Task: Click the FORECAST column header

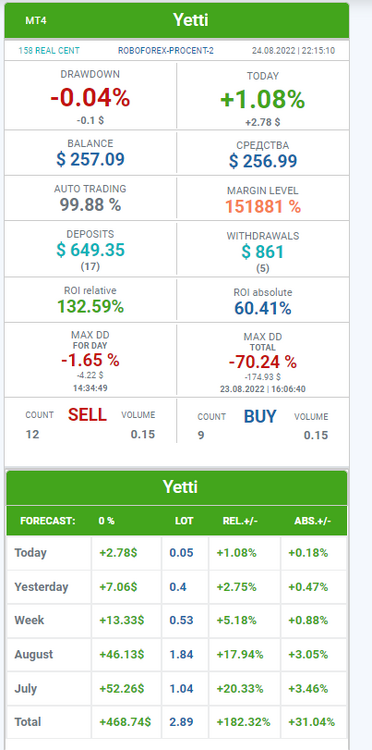Action: point(48,521)
